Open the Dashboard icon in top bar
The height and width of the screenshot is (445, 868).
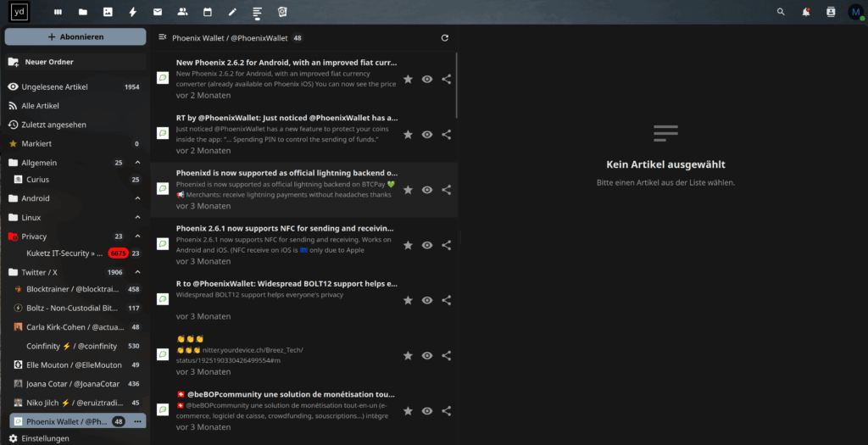(x=58, y=12)
